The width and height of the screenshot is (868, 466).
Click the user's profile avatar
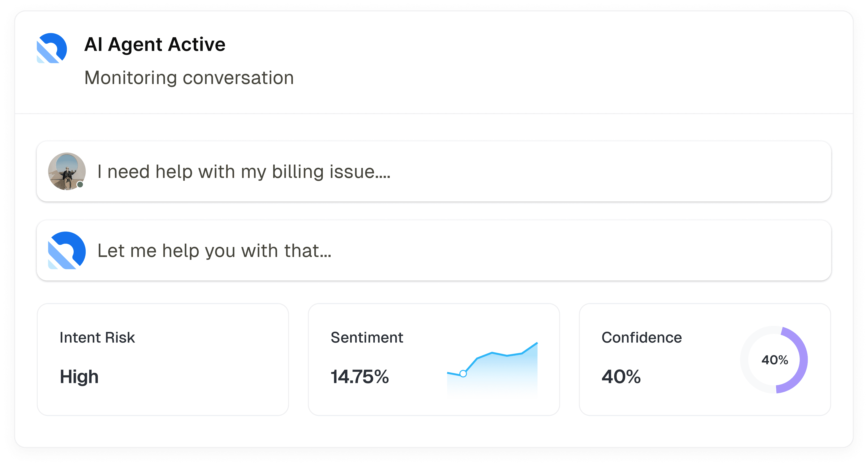coord(67,171)
